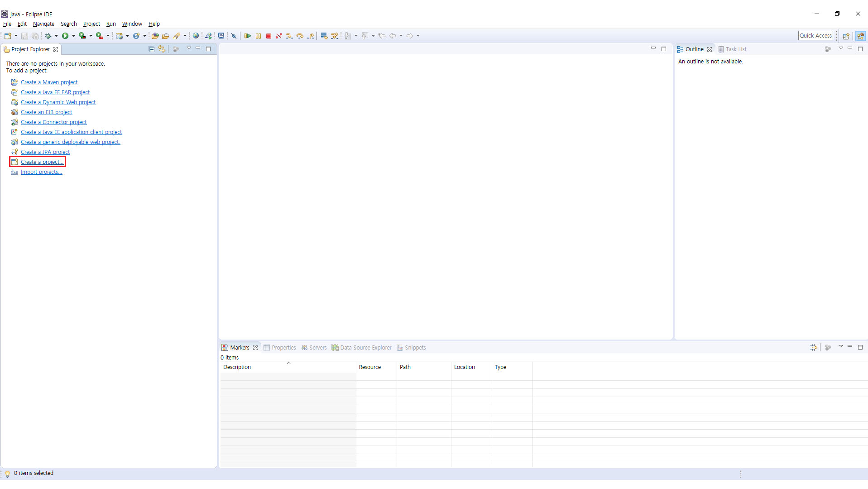This screenshot has width=868, height=489.
Task: Open Outline panel View Menu triangle
Action: [x=841, y=48]
